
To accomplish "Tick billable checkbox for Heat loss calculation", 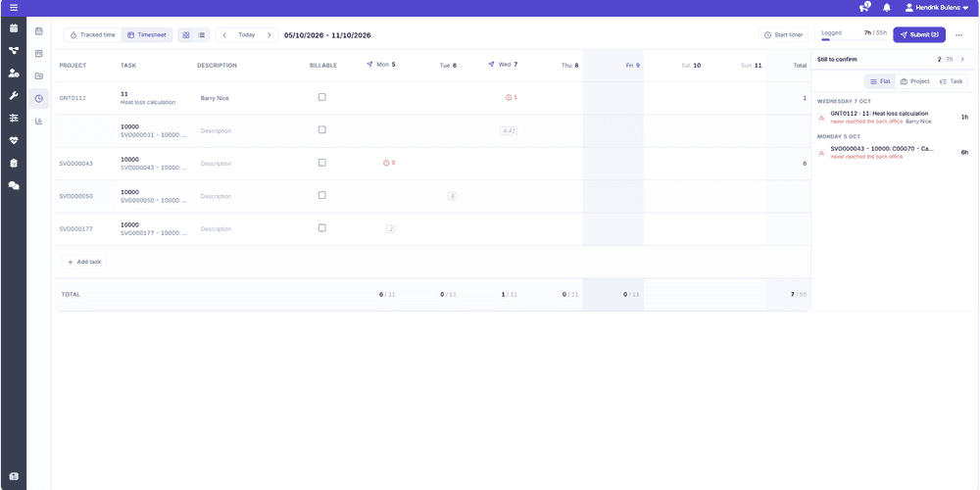I will (321, 97).
